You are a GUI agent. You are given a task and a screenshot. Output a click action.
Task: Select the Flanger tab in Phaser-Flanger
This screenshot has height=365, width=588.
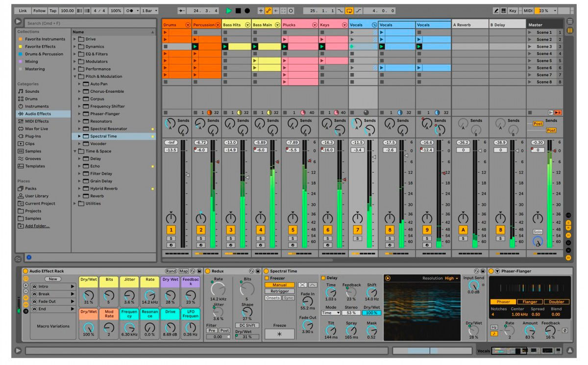pyautogui.click(x=530, y=302)
